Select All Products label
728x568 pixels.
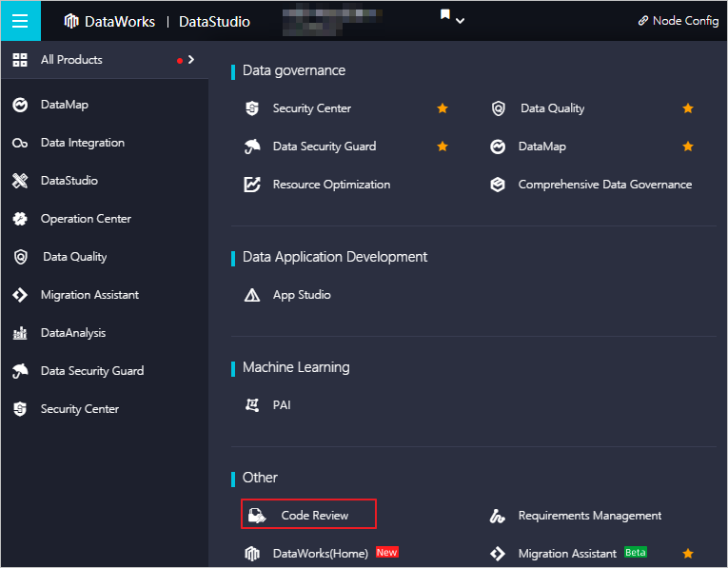pos(71,60)
